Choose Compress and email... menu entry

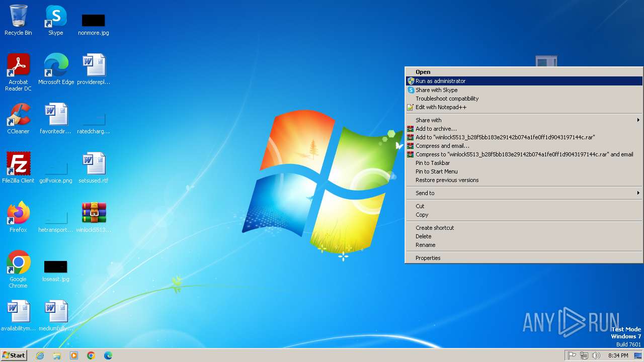pos(524,146)
